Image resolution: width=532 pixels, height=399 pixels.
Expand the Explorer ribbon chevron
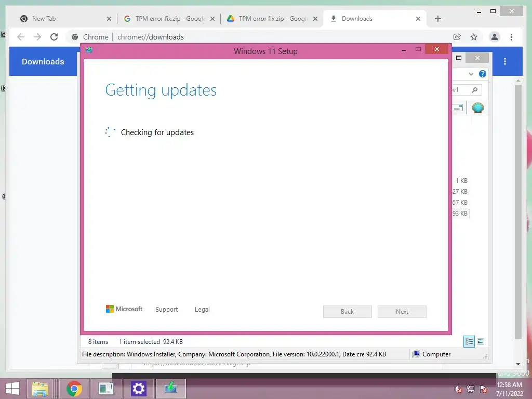471,74
